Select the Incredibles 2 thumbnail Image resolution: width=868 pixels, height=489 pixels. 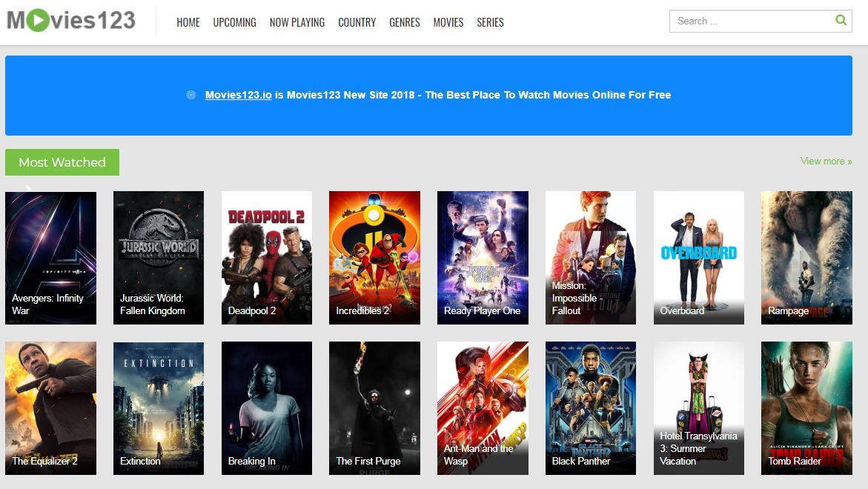(x=374, y=258)
